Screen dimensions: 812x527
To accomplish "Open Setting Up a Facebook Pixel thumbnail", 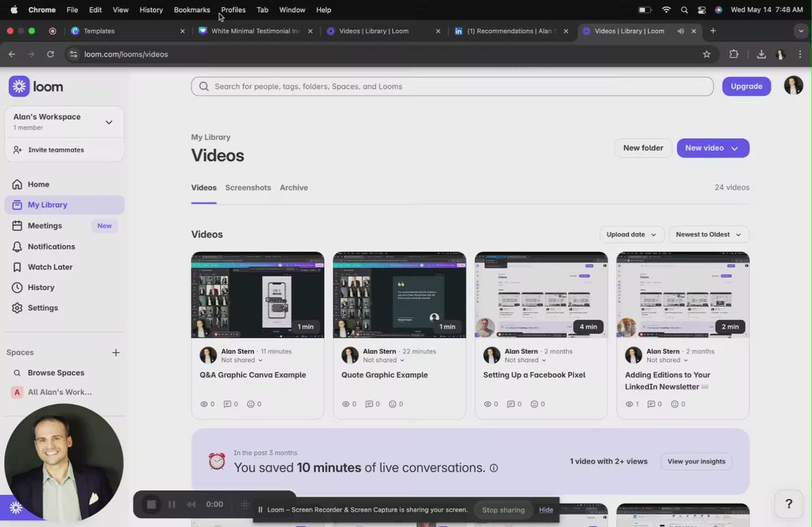I will click(x=541, y=295).
